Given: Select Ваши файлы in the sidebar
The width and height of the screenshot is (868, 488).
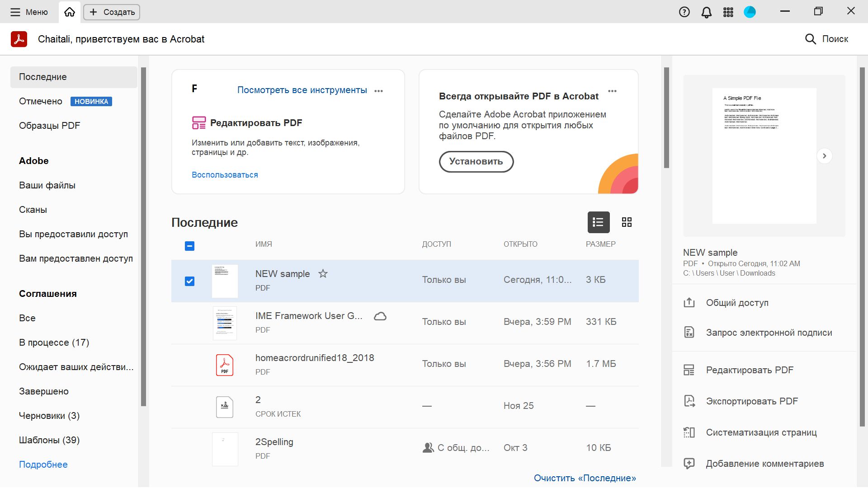Looking at the screenshot, I should click(47, 185).
